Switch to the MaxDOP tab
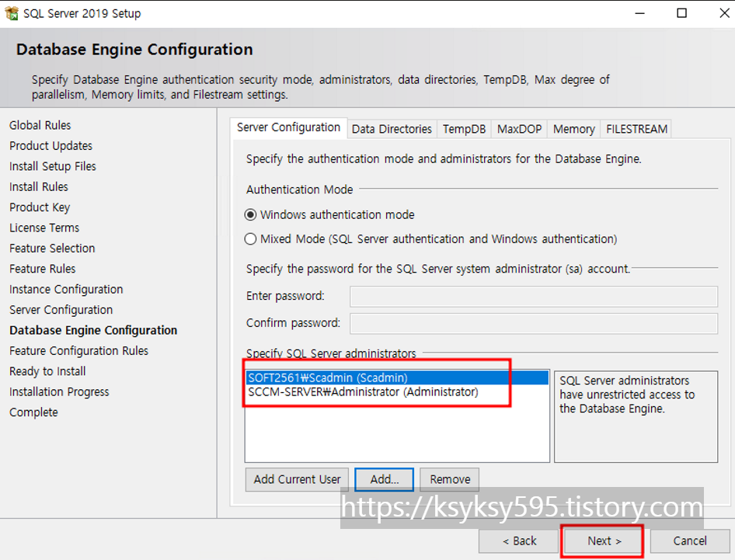 coord(519,129)
